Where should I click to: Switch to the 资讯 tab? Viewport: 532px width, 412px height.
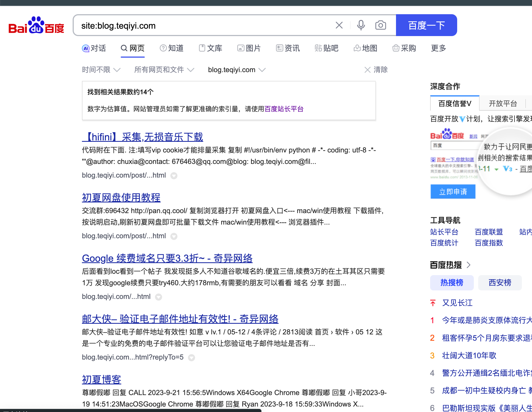pos(288,48)
